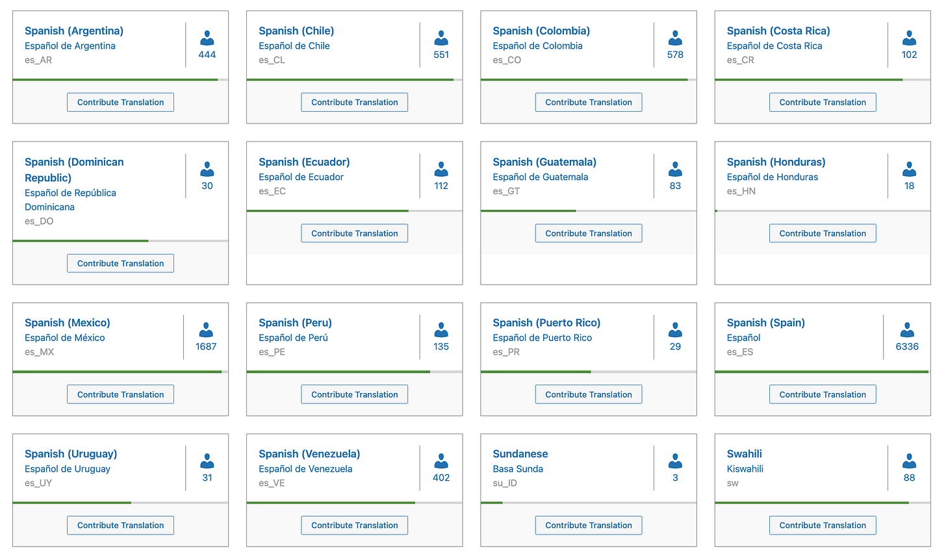Contribute Translation for Spanish (Ecuador)
The height and width of the screenshot is (560, 946).
355,233
